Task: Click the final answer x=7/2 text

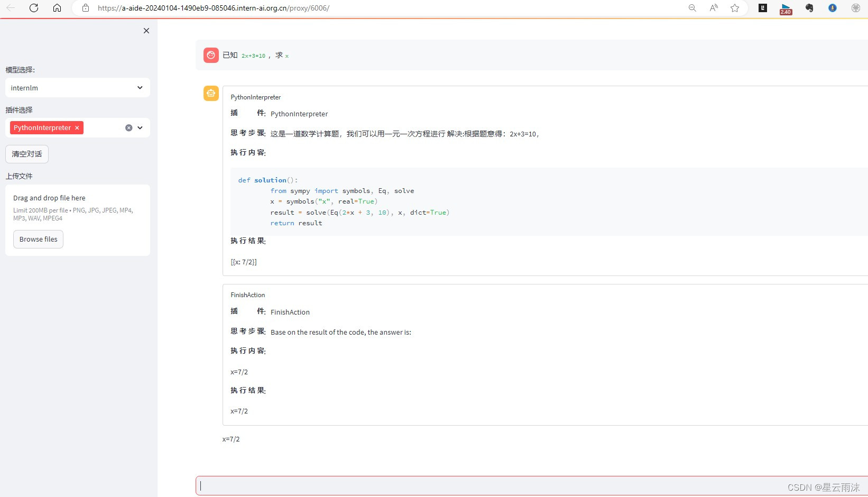Action: [x=231, y=439]
